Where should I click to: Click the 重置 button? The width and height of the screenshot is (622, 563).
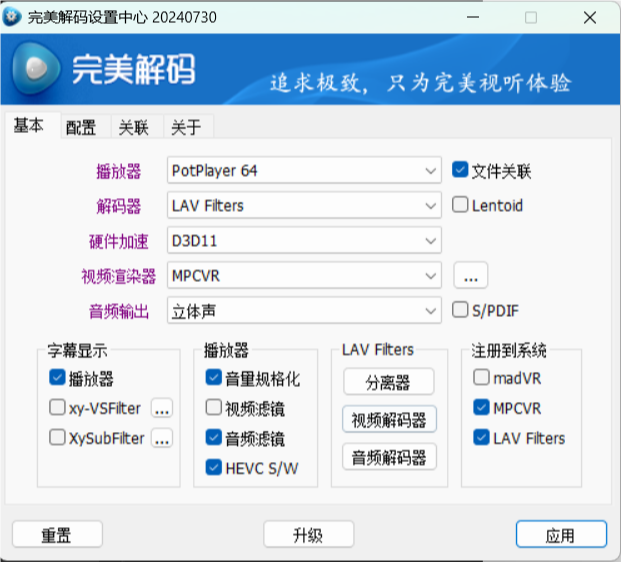(x=57, y=535)
